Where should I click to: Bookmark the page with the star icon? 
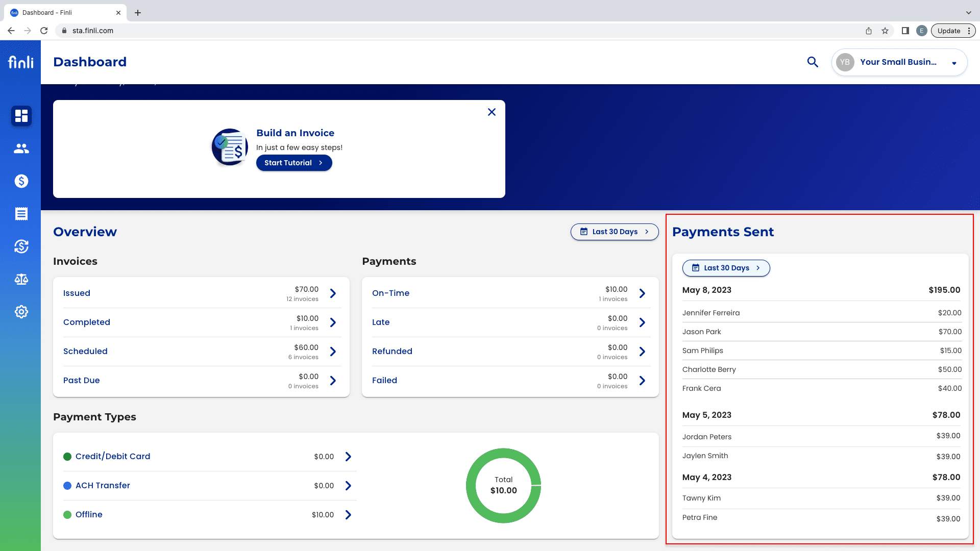[x=885, y=31]
